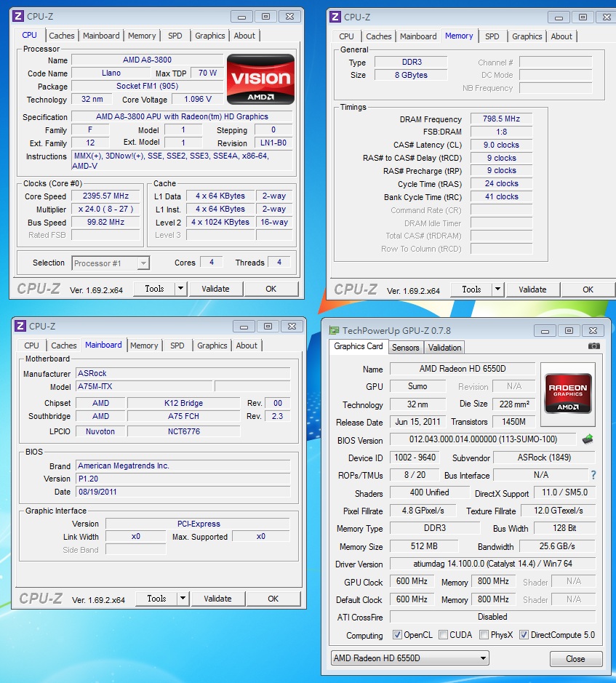This screenshot has width=616, height=683.
Task: Click the GPU-Z screenshot camera icon
Action: [593, 346]
